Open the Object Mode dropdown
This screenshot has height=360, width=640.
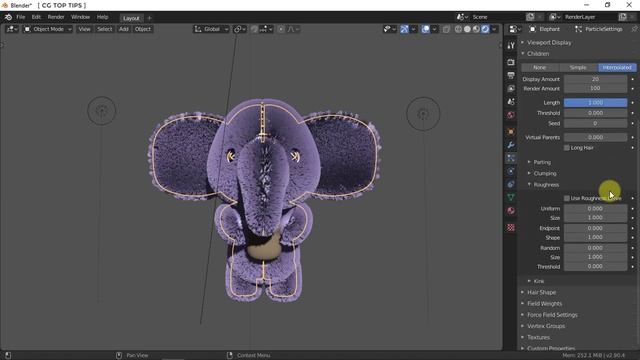[48, 29]
